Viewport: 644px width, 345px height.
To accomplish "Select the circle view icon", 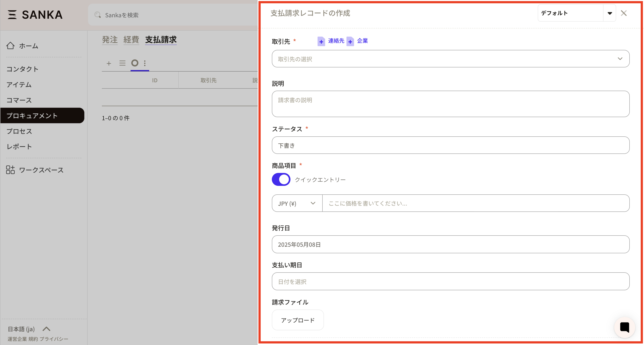I will pyautogui.click(x=135, y=63).
